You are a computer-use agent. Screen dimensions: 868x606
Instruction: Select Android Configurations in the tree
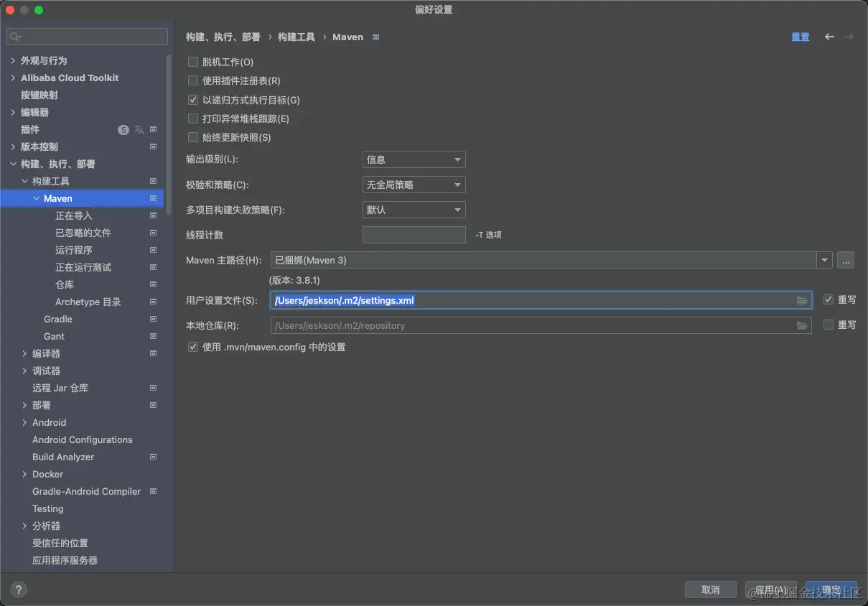(83, 440)
